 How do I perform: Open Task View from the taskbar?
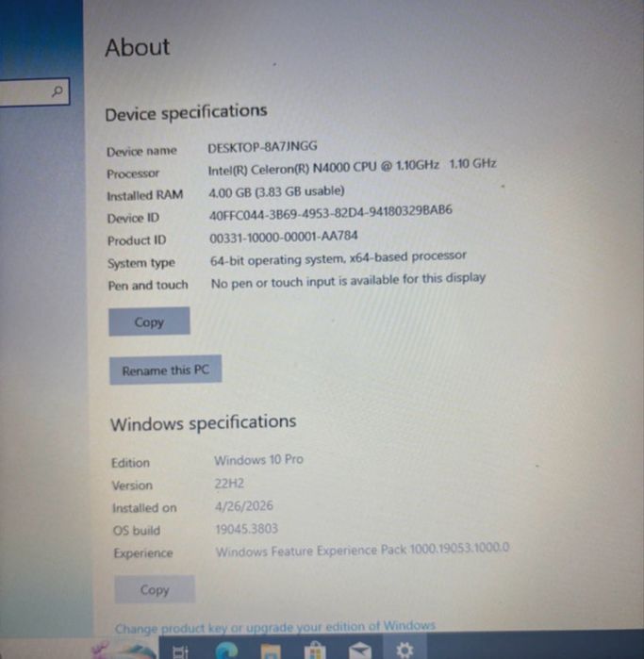coord(181,651)
